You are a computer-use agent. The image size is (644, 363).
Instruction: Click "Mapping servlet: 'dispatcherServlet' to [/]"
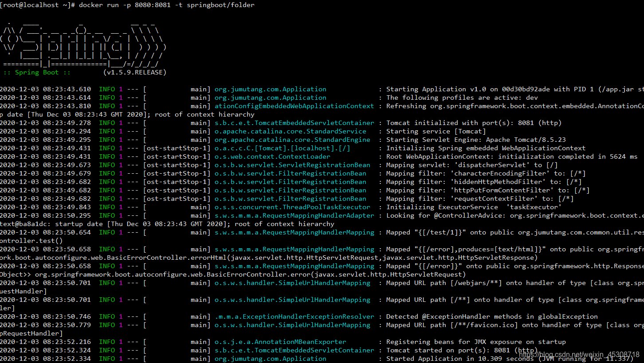(x=472, y=165)
